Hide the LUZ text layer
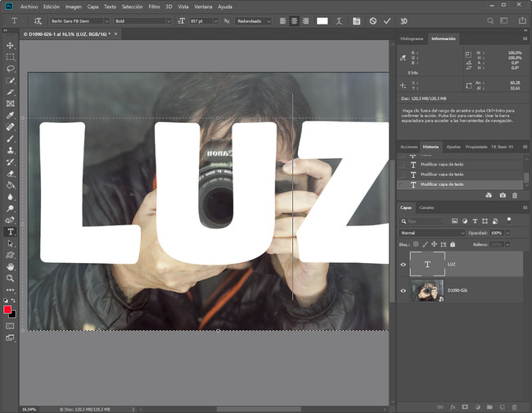The width and height of the screenshot is (532, 413). click(403, 264)
